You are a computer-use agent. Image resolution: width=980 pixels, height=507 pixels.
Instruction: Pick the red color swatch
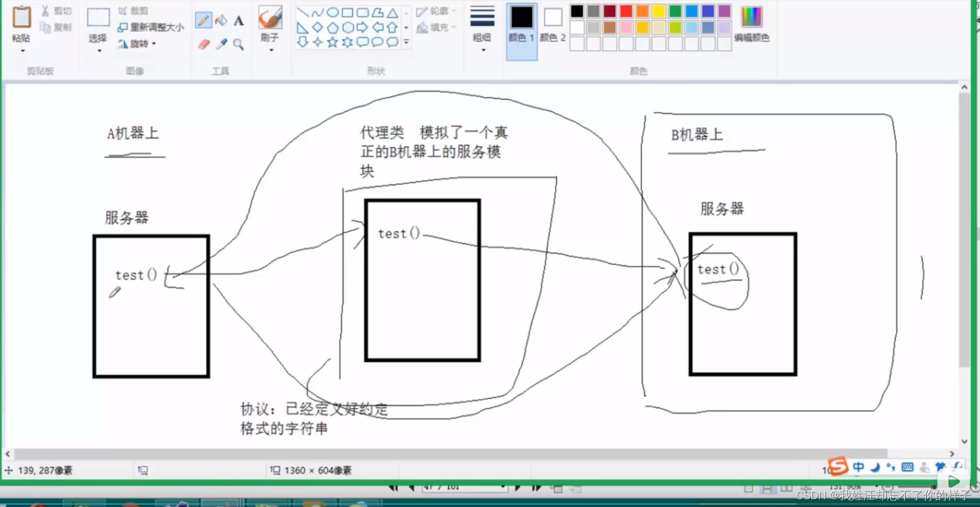coord(626,11)
